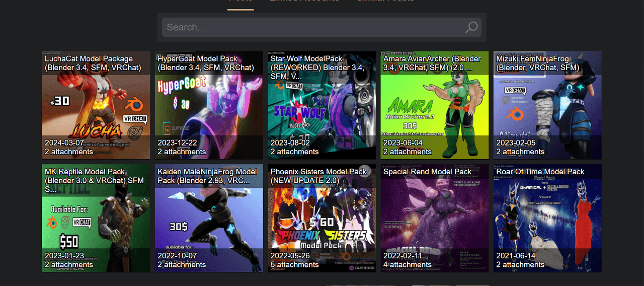Open Roar Of Time Model Pack post thumbnail
This screenshot has width=644, height=286.
pyautogui.click(x=547, y=218)
